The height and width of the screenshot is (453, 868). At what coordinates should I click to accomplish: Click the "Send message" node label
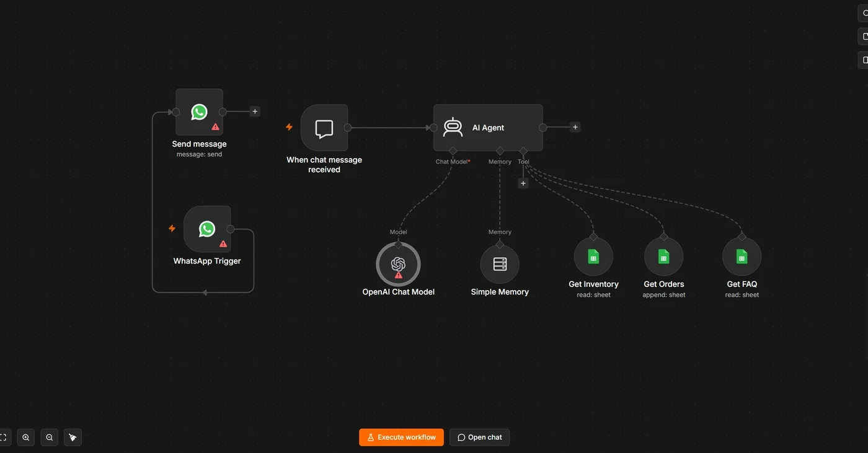(199, 144)
